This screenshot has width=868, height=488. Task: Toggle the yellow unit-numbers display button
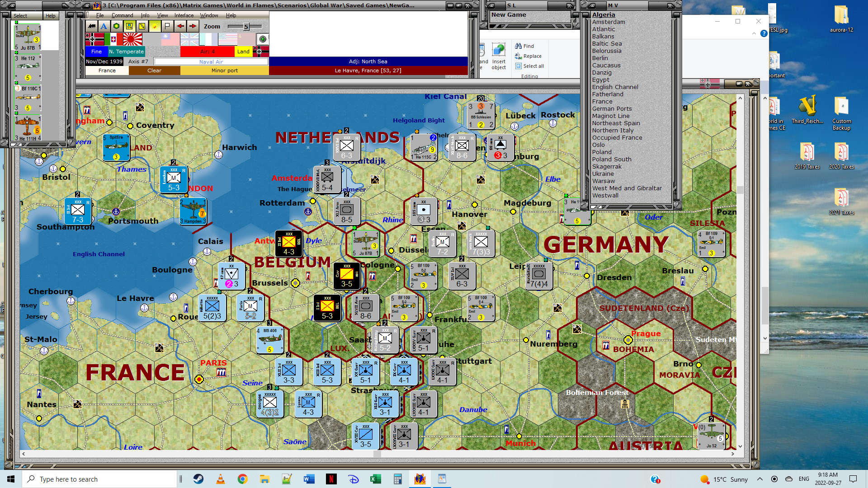click(x=142, y=26)
